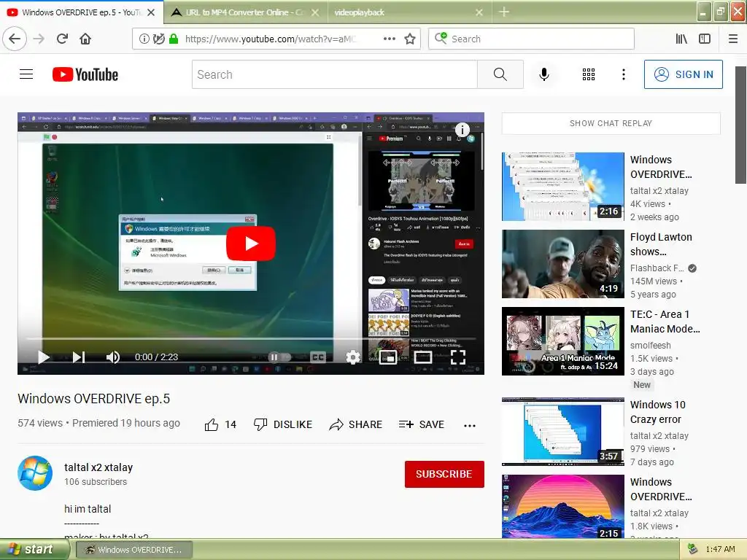747x560 pixels.
Task: Expand SHOW CHAT REPLAY
Action: tap(611, 123)
